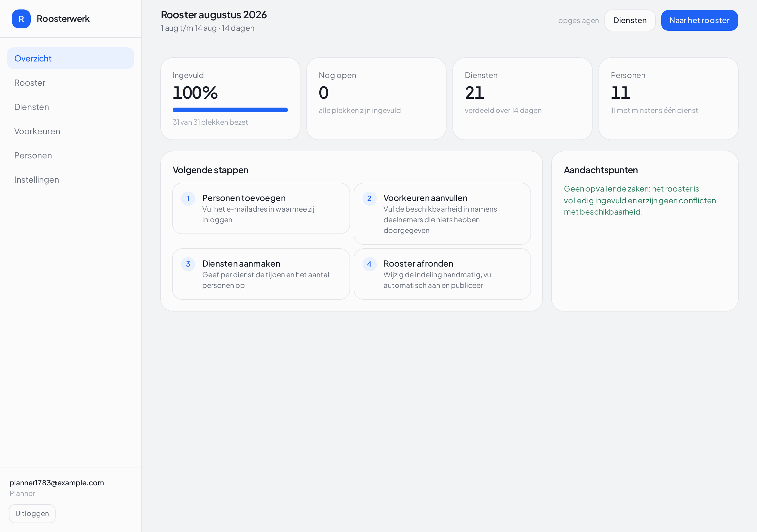Open step 4 Rooster afronden card
This screenshot has height=532, width=757.
[x=442, y=274]
